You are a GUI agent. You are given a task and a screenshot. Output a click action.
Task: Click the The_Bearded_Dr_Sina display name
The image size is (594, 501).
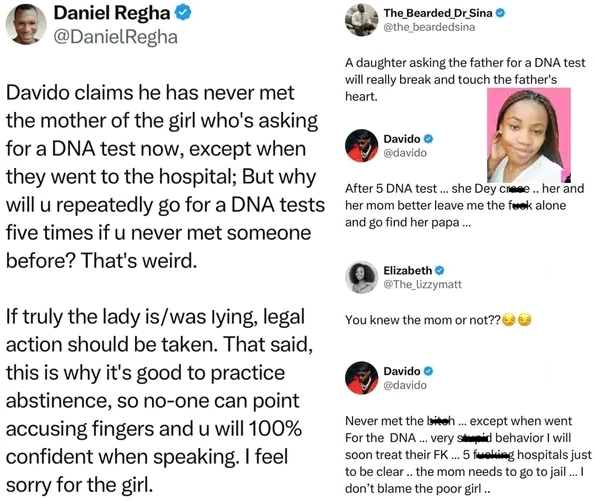click(438, 13)
